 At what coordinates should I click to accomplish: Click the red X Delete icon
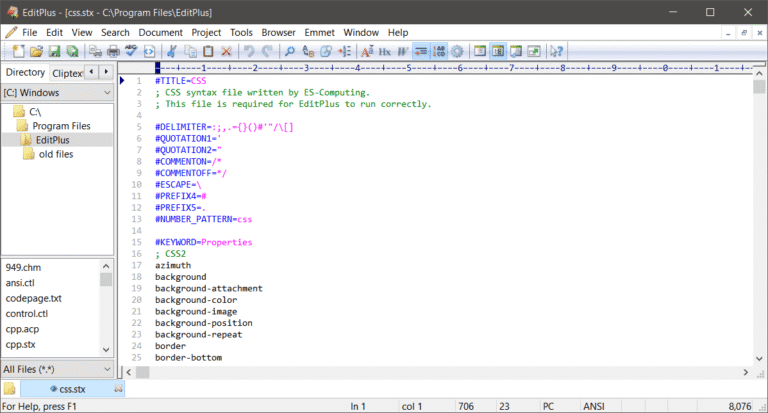click(226, 51)
